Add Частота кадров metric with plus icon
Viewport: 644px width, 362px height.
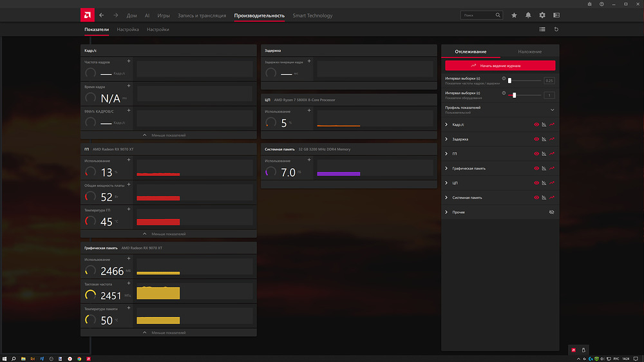(129, 61)
